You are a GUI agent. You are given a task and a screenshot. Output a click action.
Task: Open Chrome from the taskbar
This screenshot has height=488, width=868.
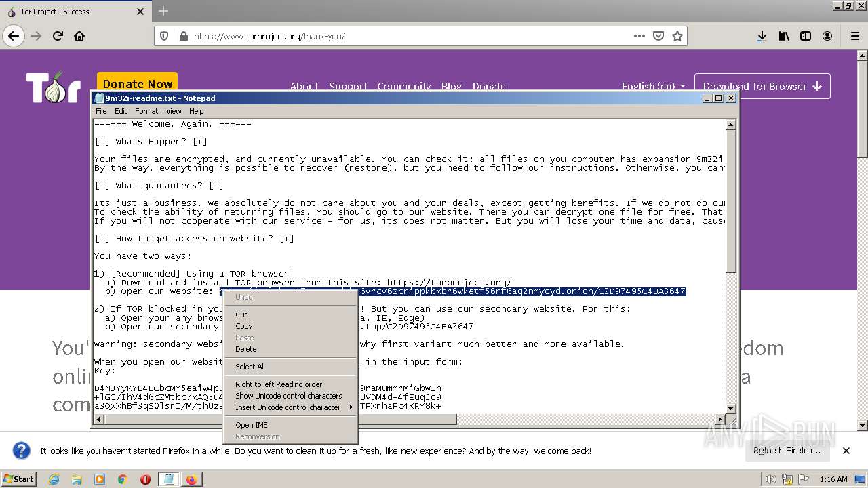click(x=122, y=479)
